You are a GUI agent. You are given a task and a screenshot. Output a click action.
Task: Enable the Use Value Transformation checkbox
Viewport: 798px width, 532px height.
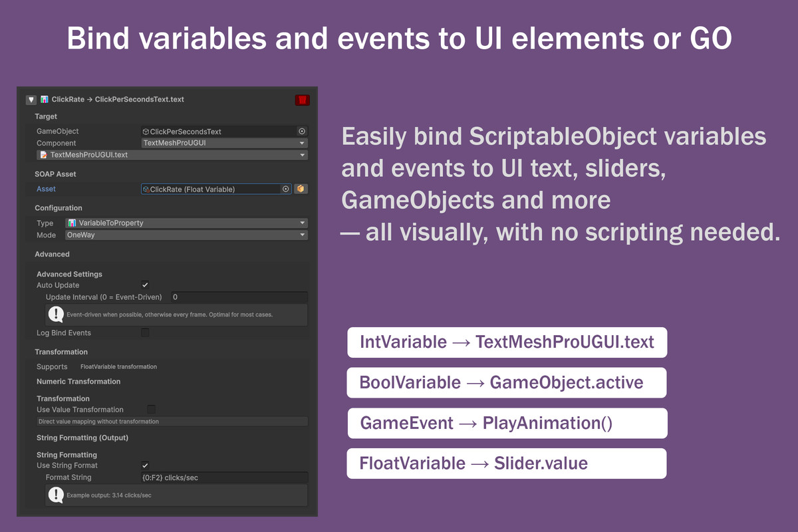pos(151,410)
